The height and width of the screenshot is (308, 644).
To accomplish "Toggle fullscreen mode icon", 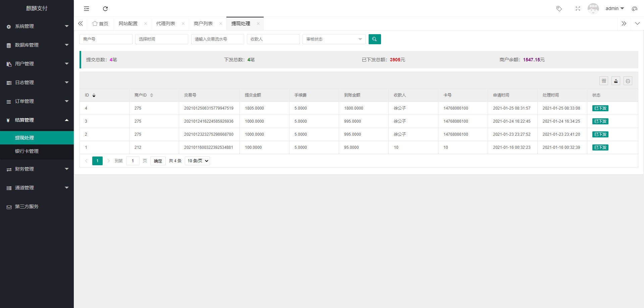I will pos(578,9).
